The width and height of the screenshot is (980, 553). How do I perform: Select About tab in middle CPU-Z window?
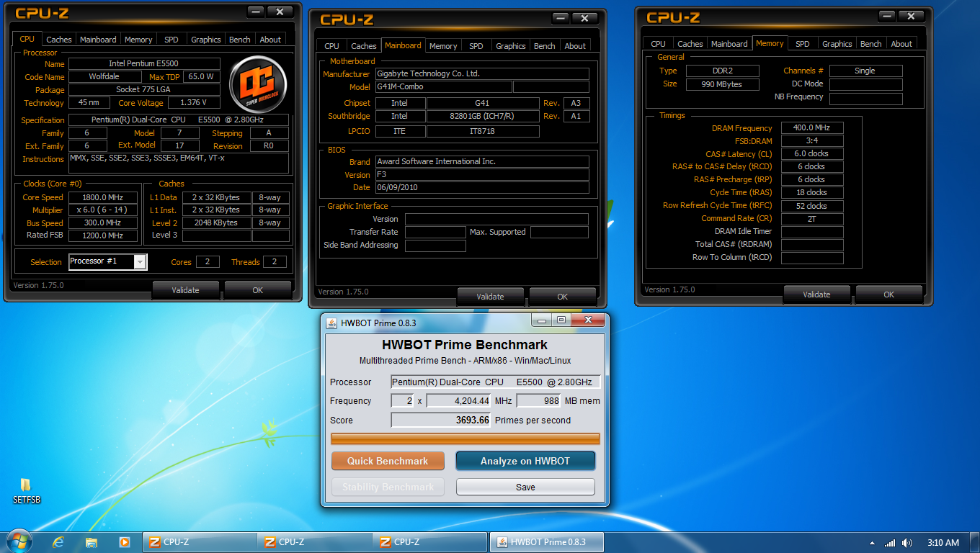(575, 46)
